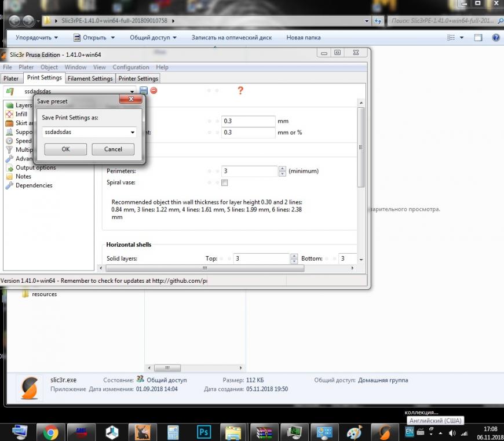Open the Plater menu
Screen dimensions: 504x441
point(26,67)
